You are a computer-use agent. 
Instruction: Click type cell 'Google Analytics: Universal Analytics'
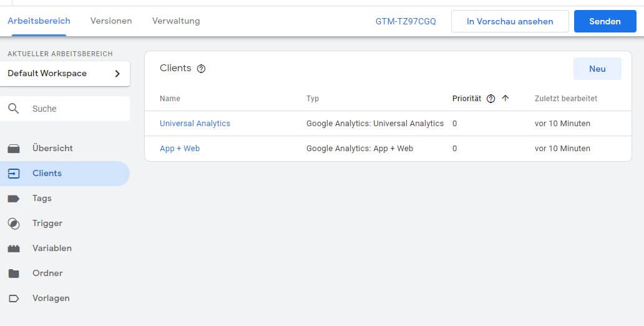coord(375,123)
